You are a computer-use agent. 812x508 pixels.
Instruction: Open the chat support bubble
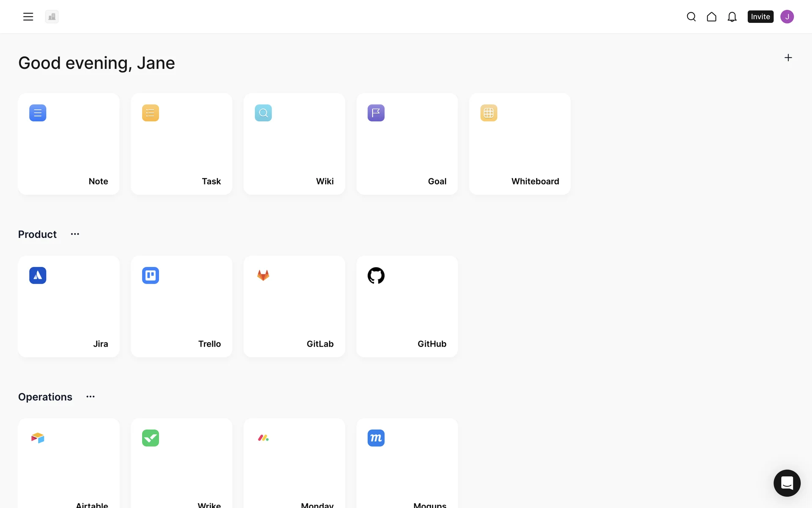click(787, 483)
